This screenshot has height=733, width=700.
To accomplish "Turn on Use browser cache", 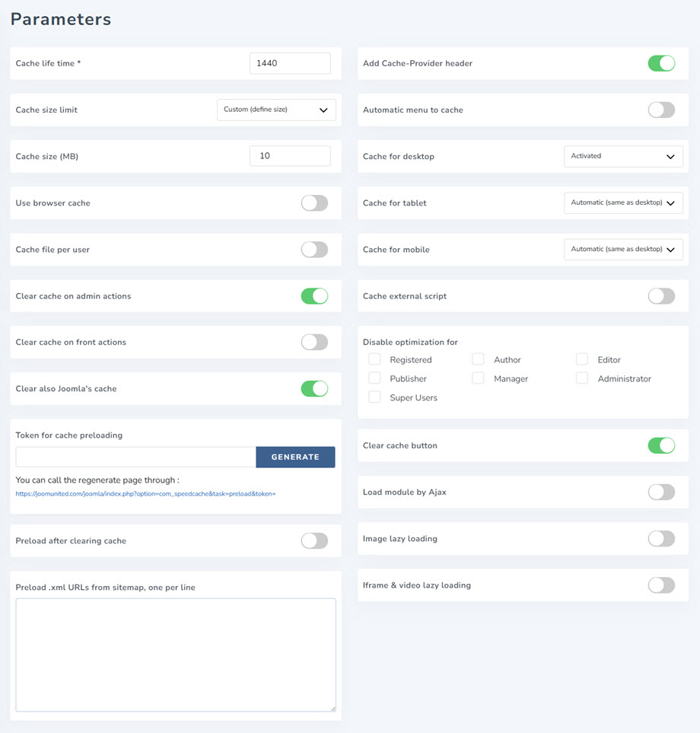I will [314, 203].
